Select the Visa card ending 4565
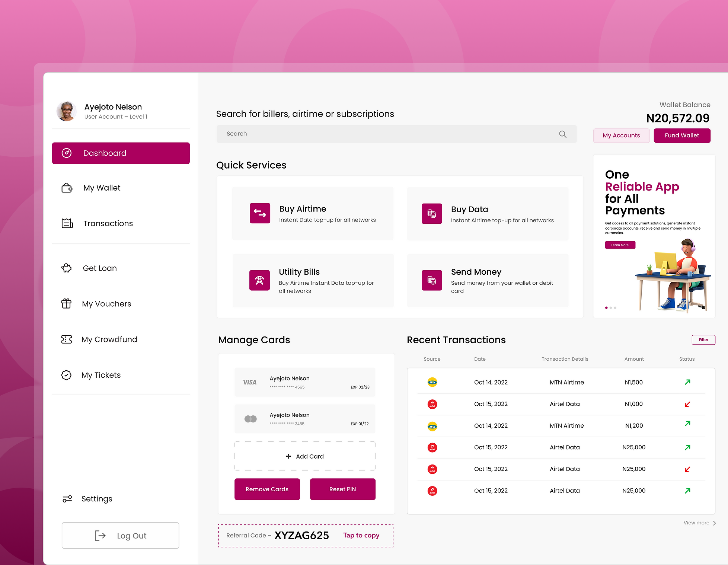Viewport: 728px width, 565px height. [x=304, y=382]
